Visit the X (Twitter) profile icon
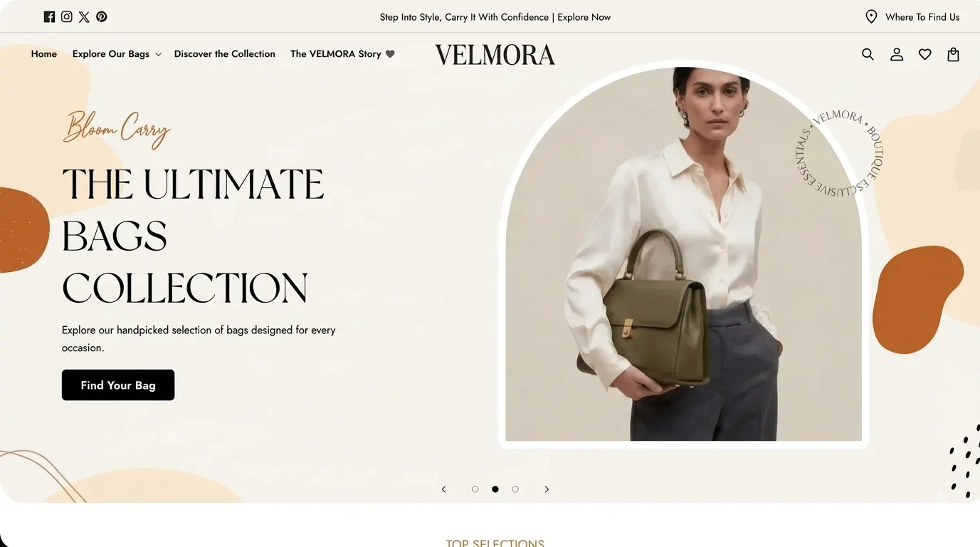The height and width of the screenshot is (547, 980). pos(84,17)
